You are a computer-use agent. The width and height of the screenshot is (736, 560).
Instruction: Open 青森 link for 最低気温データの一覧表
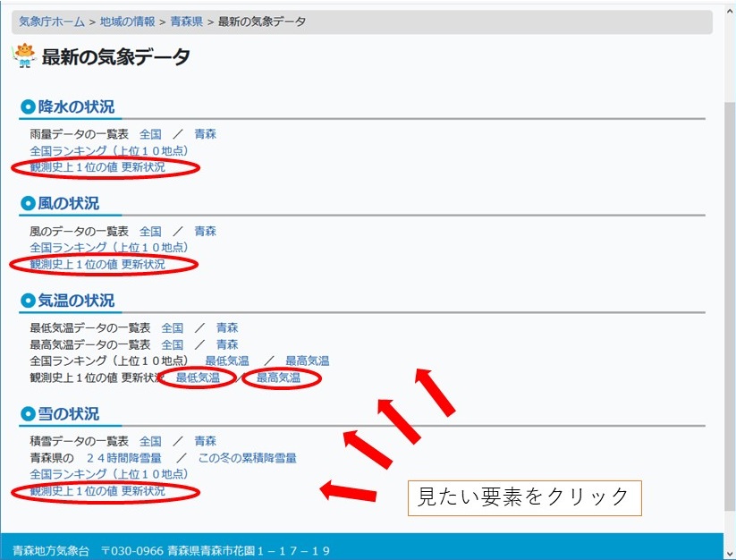pyautogui.click(x=227, y=327)
